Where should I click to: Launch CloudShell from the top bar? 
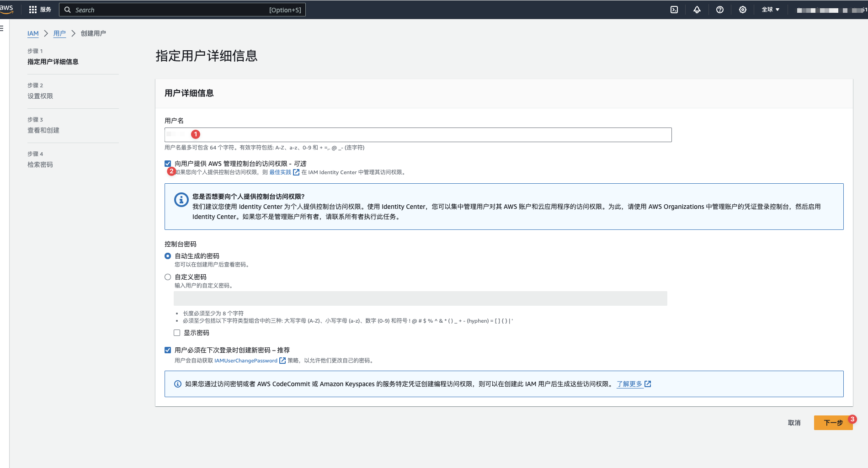pyautogui.click(x=674, y=10)
